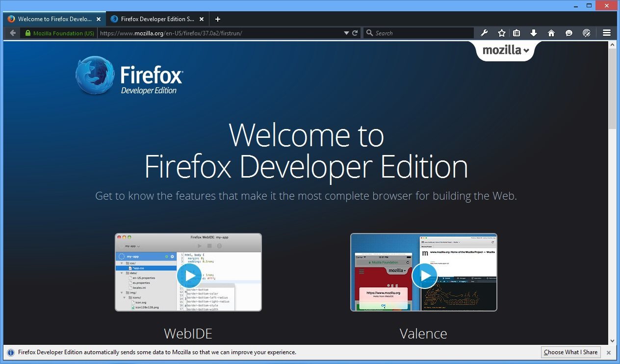Switch to the Firefox Developer Edition S... tab
620x364 pixels.
[x=156, y=19]
